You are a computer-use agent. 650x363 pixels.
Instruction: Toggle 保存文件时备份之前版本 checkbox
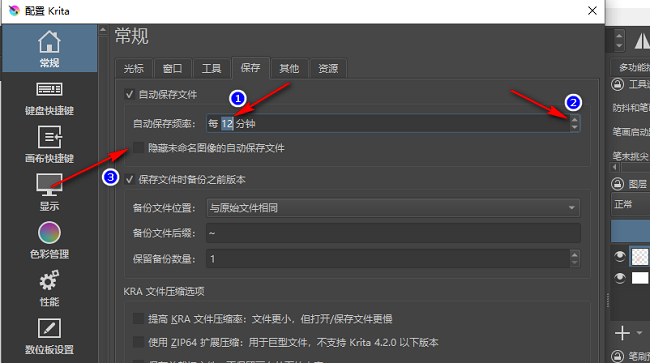[129, 179]
